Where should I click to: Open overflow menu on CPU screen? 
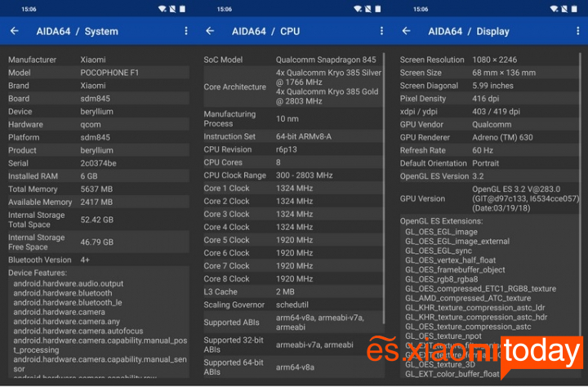tap(381, 31)
